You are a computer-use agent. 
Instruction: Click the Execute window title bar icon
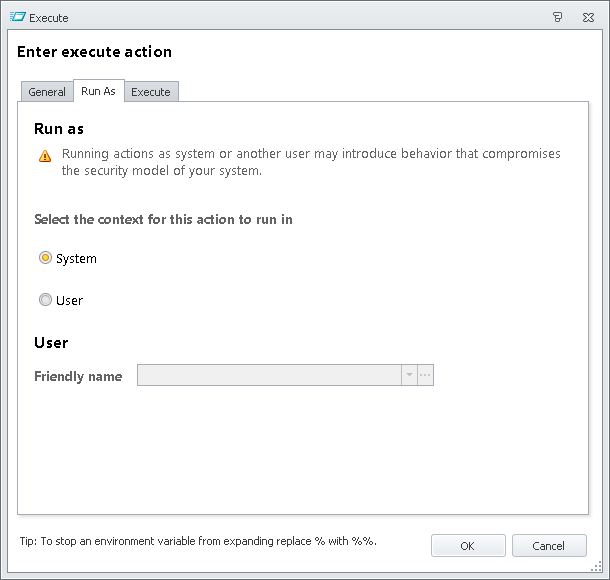click(17, 17)
